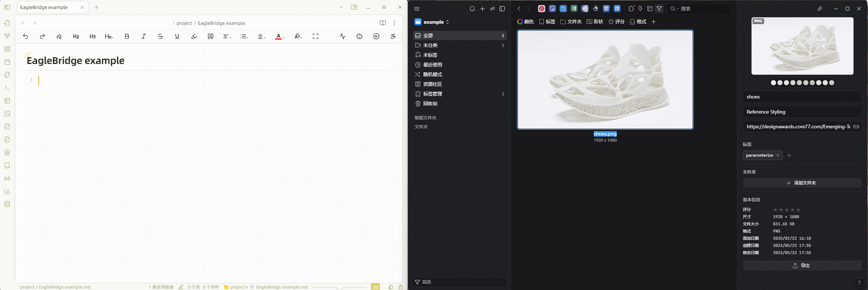Toggle reading view with book icon

pos(383,23)
